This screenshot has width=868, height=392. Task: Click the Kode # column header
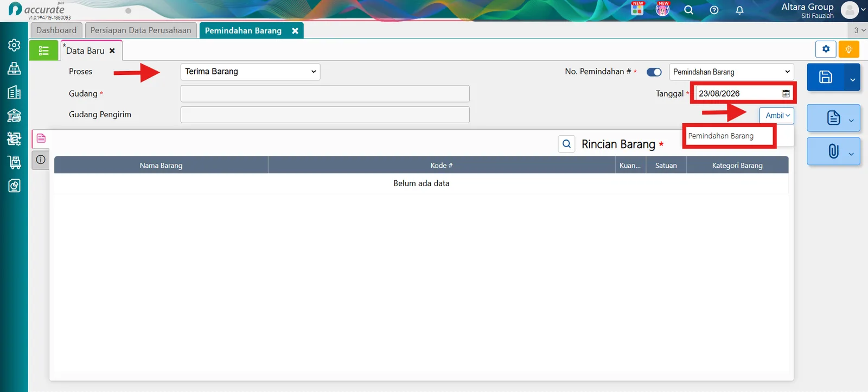pos(442,166)
